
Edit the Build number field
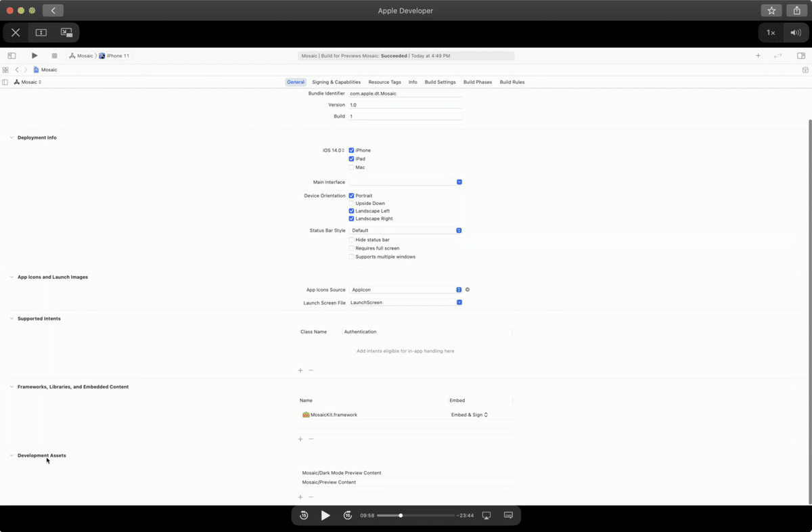pos(405,116)
